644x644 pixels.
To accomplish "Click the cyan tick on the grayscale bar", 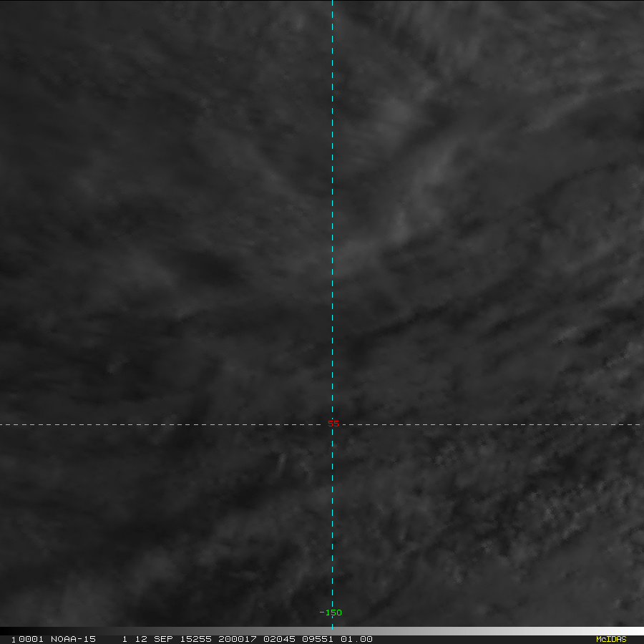I will pyautogui.click(x=332, y=631).
